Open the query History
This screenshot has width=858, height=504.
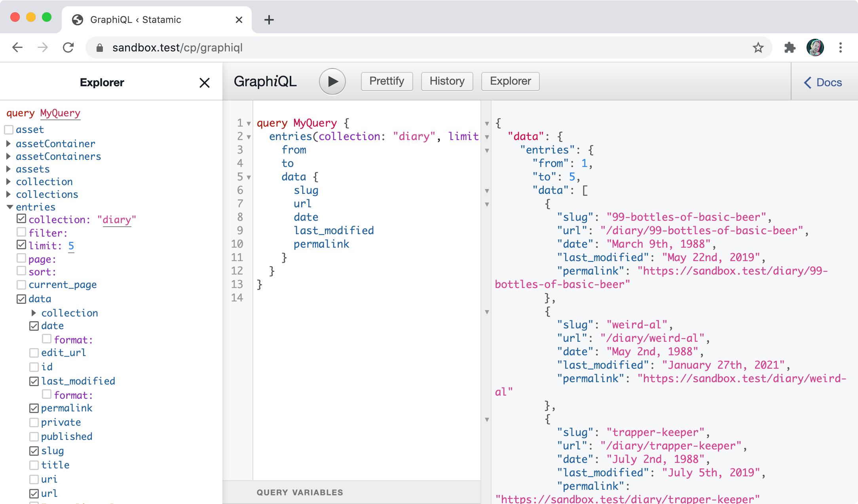pos(447,81)
